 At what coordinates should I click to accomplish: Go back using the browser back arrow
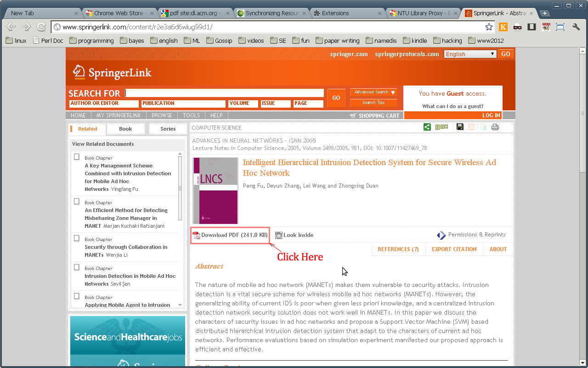click(11, 27)
